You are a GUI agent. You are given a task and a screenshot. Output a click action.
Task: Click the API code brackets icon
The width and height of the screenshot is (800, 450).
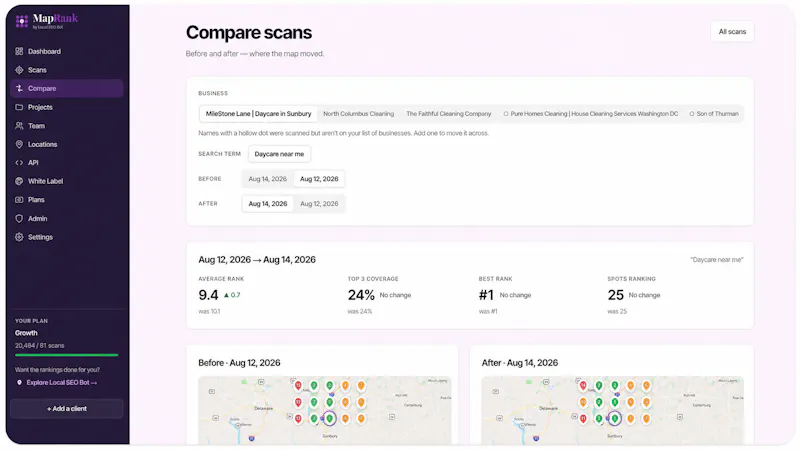point(19,163)
